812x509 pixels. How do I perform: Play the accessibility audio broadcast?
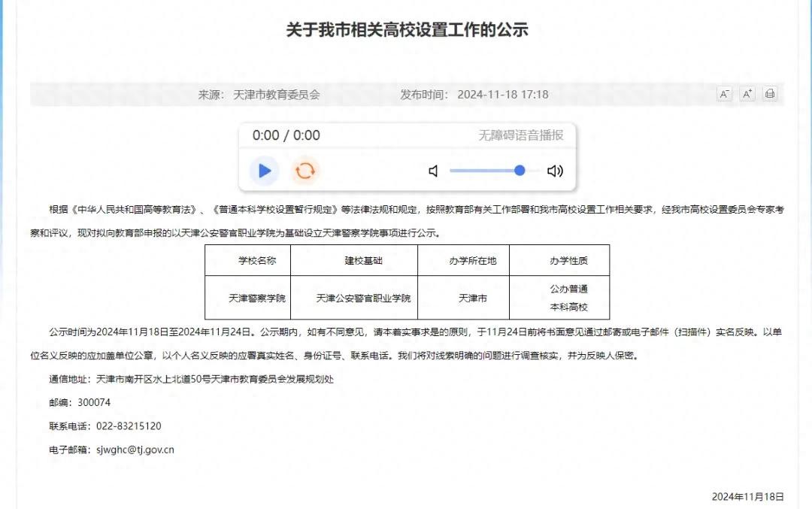[264, 171]
